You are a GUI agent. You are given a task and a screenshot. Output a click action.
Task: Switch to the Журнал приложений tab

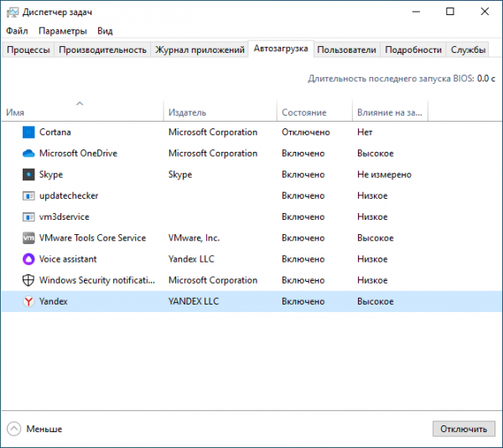[200, 49]
